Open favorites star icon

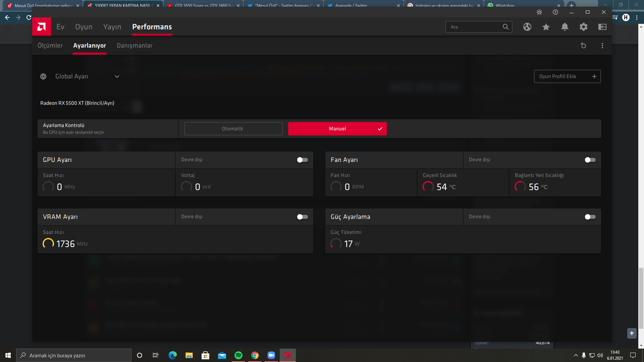(x=546, y=27)
